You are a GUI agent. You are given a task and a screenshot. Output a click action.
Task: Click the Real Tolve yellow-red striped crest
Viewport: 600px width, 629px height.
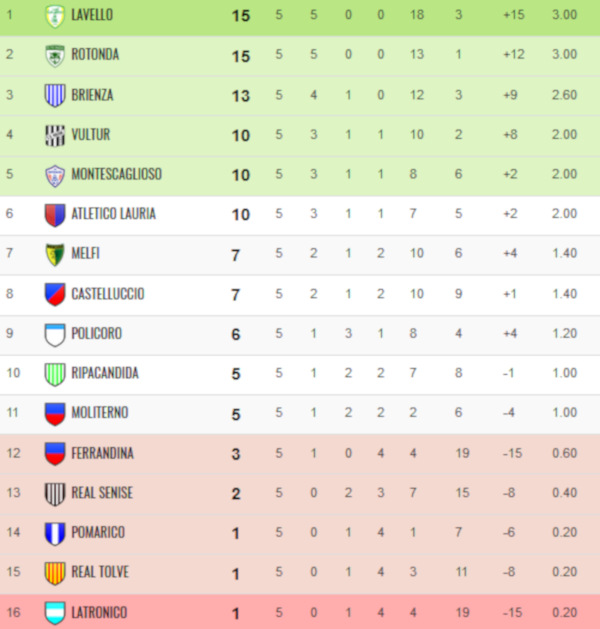(55, 573)
